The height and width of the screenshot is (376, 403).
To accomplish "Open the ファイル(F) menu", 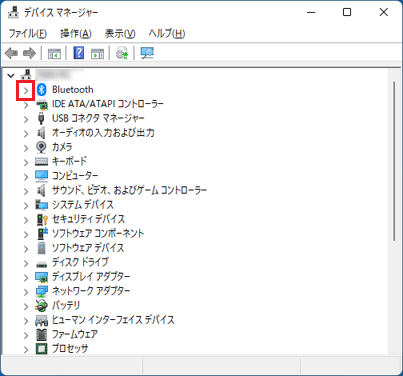I will 28,33.
